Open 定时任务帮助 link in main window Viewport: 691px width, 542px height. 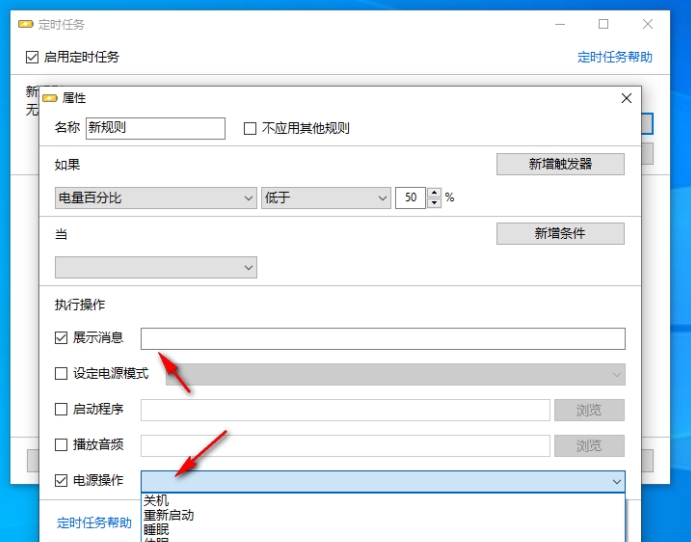tap(614, 57)
